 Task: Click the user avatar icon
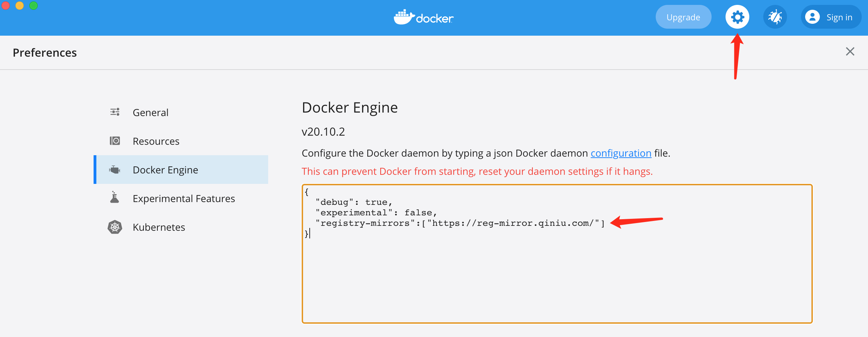tap(812, 17)
